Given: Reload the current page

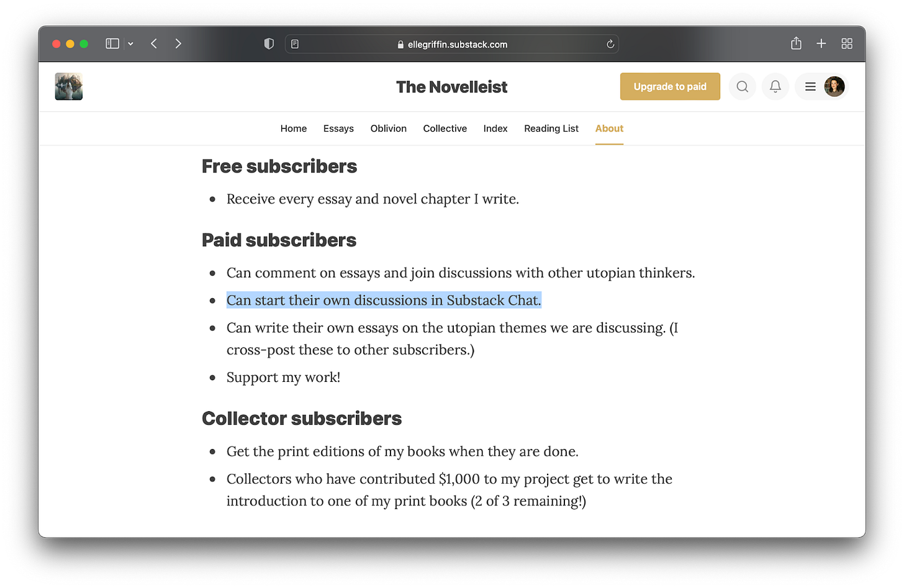Looking at the screenshot, I should 610,43.
